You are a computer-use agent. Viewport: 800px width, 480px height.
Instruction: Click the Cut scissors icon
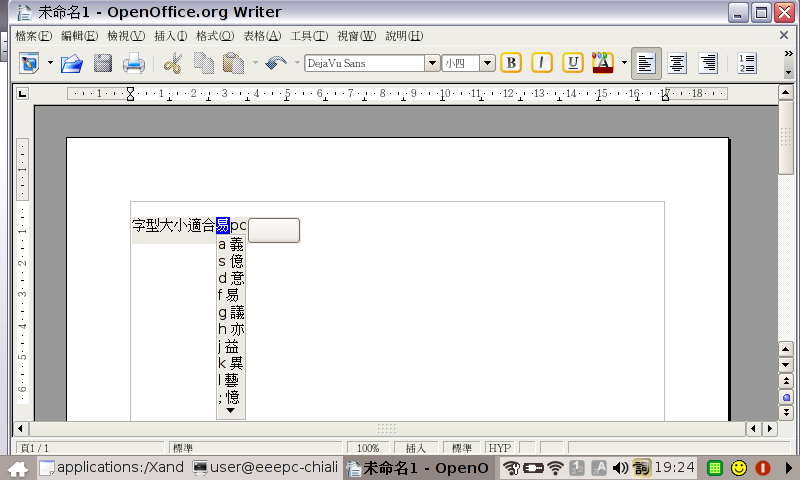pyautogui.click(x=172, y=64)
